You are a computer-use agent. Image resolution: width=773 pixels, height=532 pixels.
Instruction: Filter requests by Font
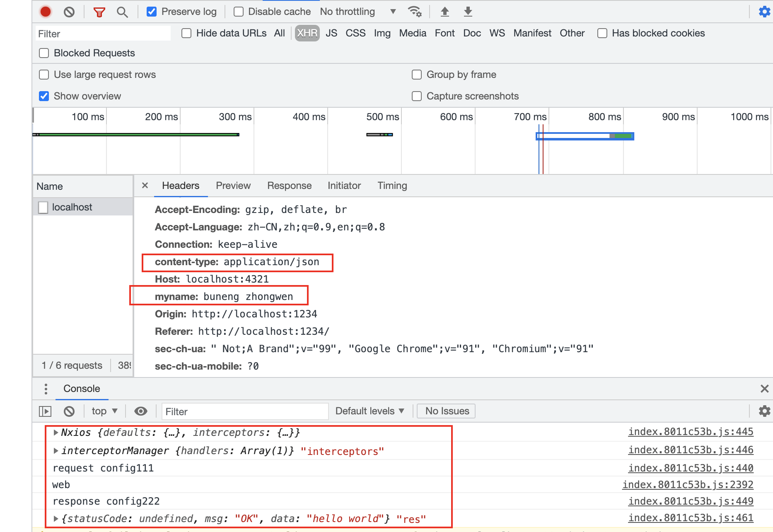(445, 33)
